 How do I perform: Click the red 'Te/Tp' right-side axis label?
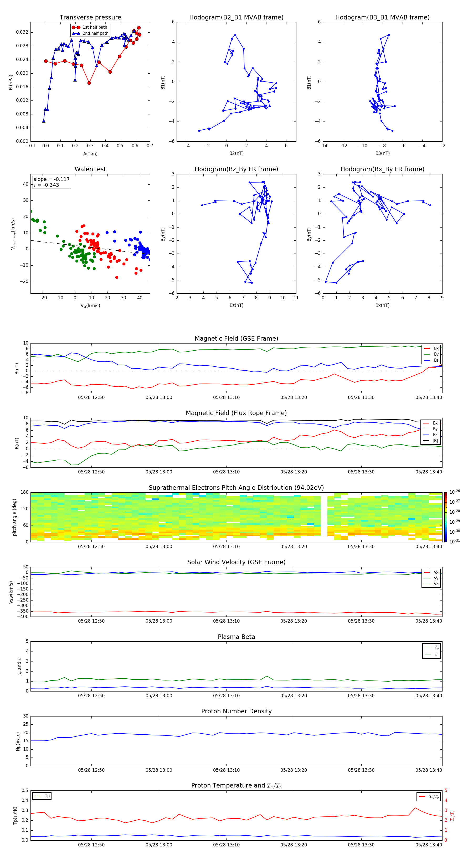point(453,815)
